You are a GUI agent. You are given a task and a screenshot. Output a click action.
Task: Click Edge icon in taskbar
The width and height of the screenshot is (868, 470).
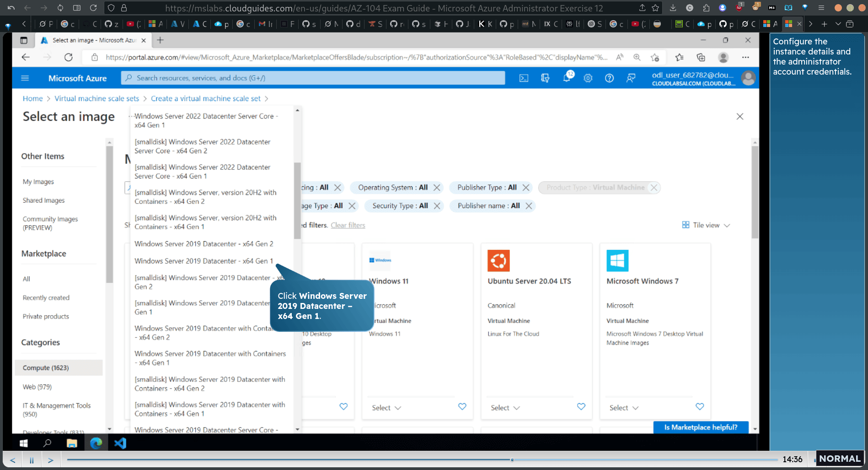96,443
